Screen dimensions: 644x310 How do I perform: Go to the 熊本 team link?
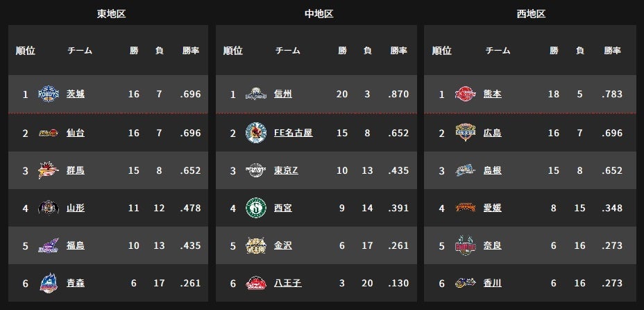pyautogui.click(x=493, y=94)
